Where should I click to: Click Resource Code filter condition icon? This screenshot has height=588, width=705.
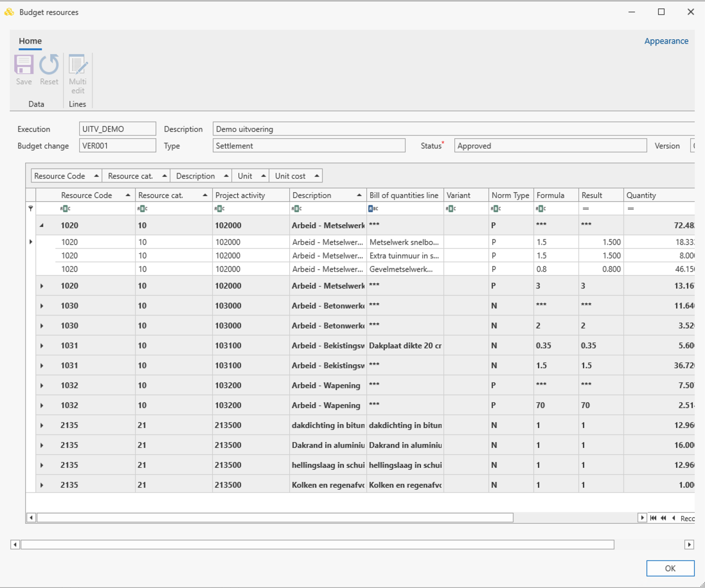click(65, 209)
